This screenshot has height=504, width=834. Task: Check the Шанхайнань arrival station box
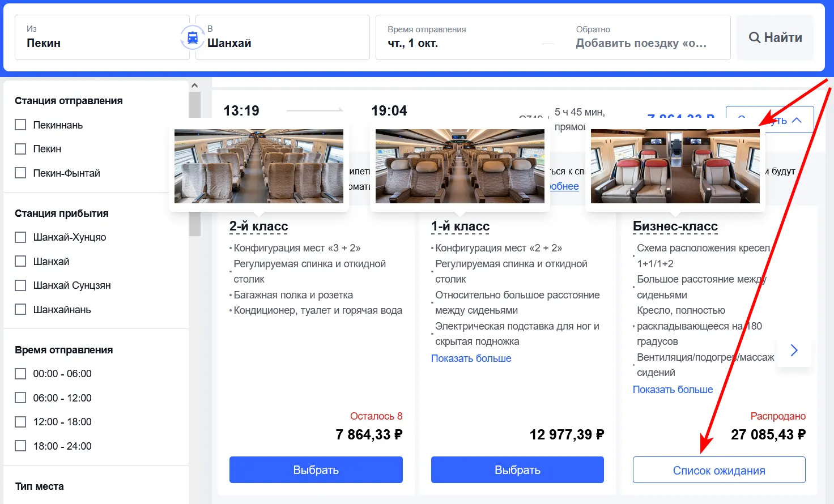click(20, 309)
